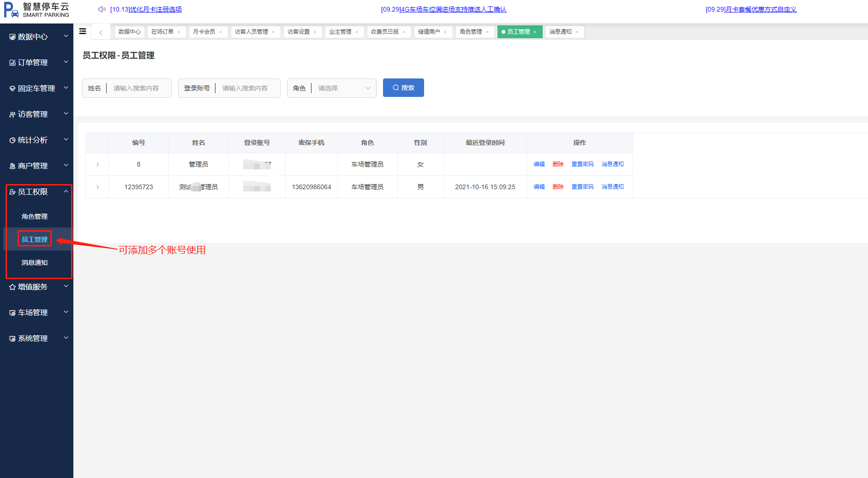Close the 在场订单 tab

pos(179,32)
